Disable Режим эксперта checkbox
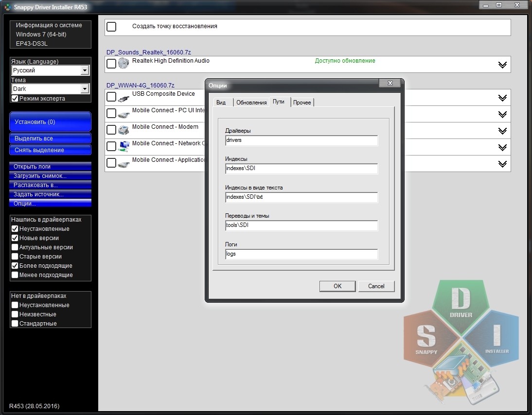 click(15, 98)
